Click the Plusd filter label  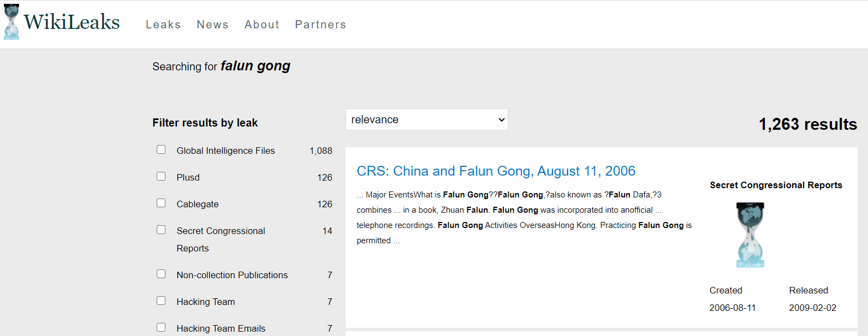click(x=188, y=177)
